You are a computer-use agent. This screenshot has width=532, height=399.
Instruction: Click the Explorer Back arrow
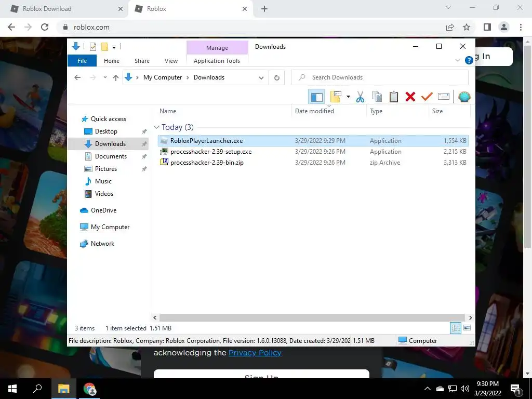(x=77, y=78)
